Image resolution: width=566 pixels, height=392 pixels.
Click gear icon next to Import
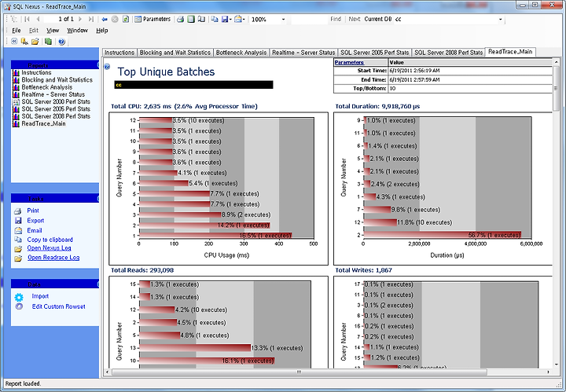(x=19, y=297)
